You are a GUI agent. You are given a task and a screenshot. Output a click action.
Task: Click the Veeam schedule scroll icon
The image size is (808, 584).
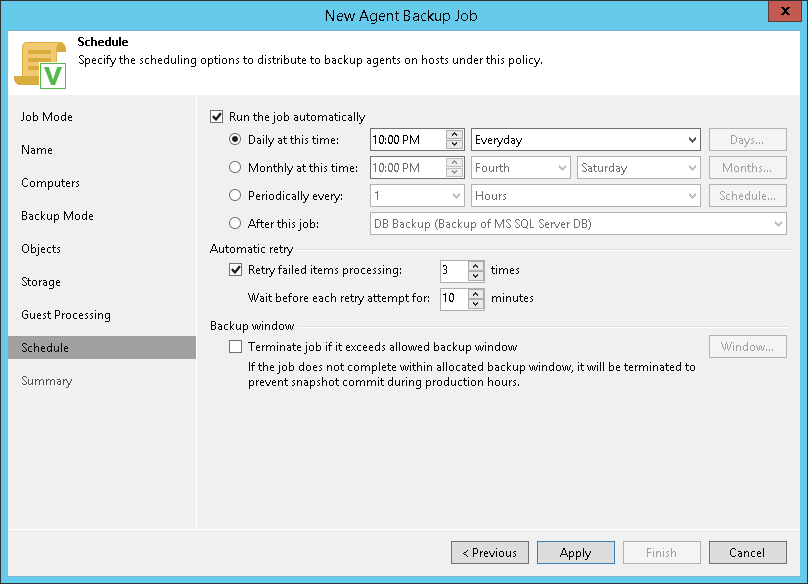[x=39, y=64]
